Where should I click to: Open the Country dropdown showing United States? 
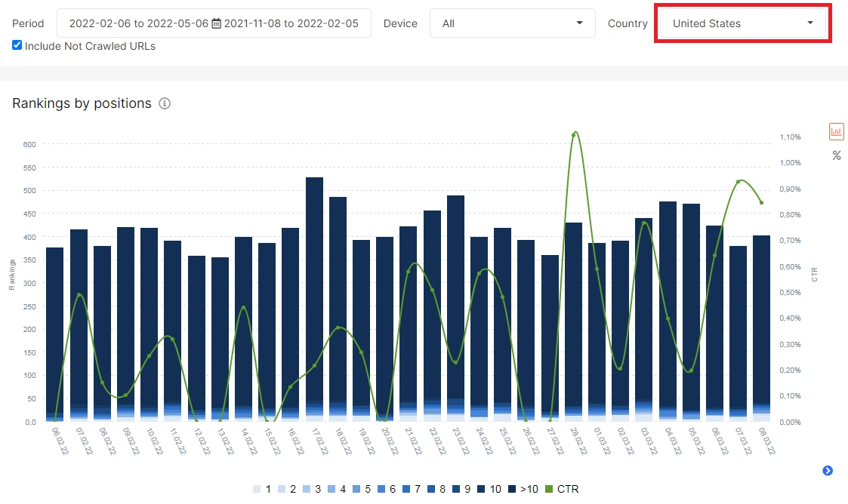[x=742, y=23]
